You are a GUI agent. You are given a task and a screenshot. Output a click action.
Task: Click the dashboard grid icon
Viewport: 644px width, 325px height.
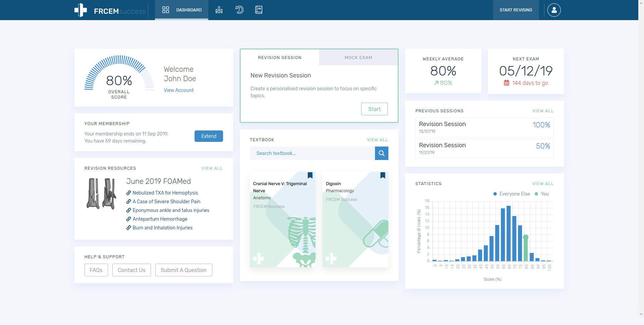[x=166, y=10]
